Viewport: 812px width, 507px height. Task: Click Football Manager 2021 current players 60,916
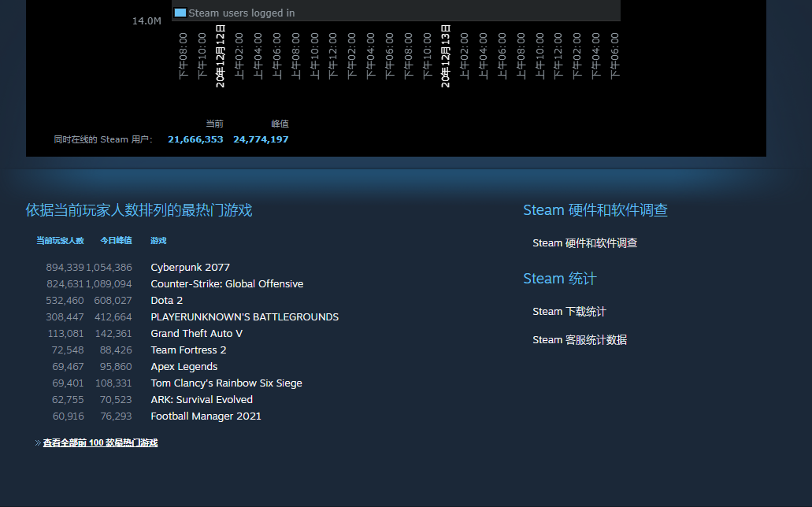(x=69, y=416)
